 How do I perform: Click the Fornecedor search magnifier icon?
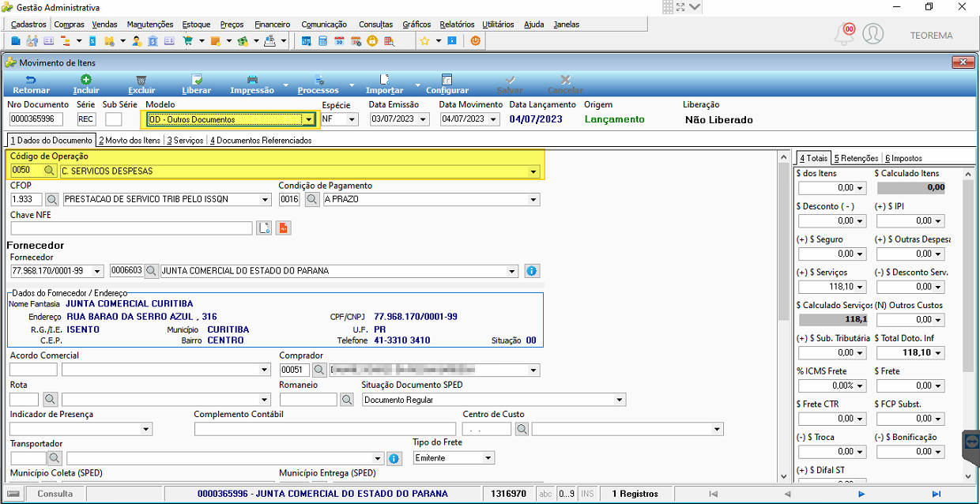coord(152,271)
